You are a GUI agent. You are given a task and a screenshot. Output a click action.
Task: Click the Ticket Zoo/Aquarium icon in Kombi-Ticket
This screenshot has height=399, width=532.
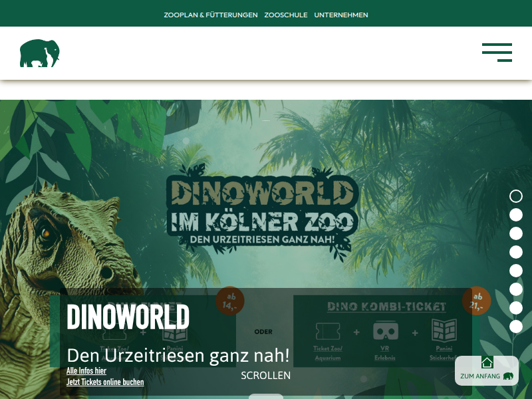(327, 331)
